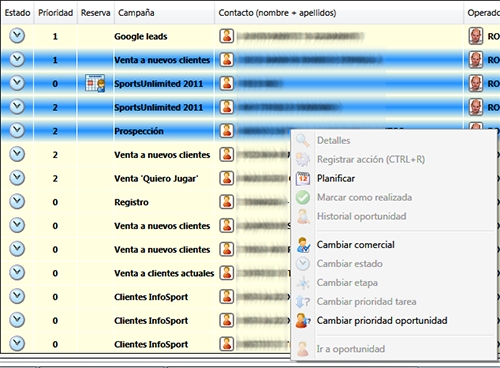Click priority value 0 in Venta a clientes actuales row
The width and height of the screenshot is (500, 368).
pos(55,273)
